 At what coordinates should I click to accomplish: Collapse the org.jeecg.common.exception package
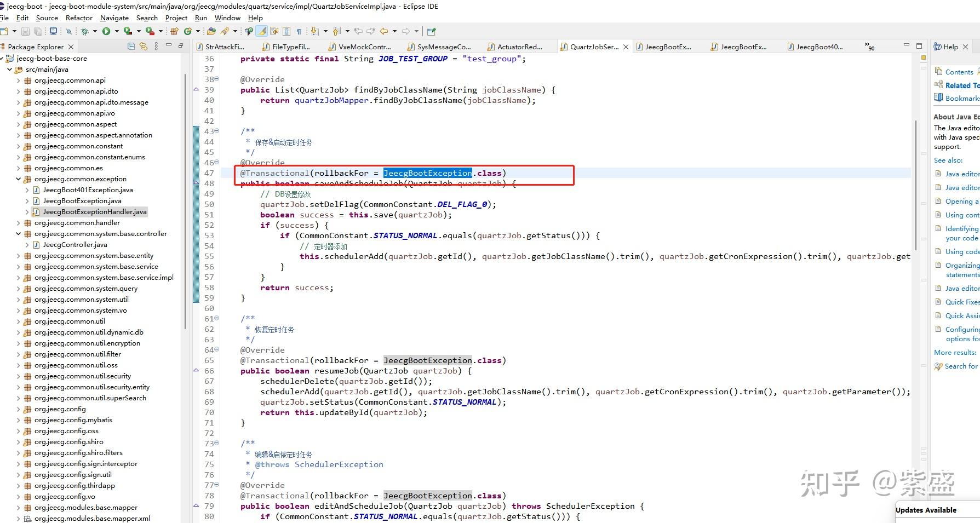click(x=18, y=179)
